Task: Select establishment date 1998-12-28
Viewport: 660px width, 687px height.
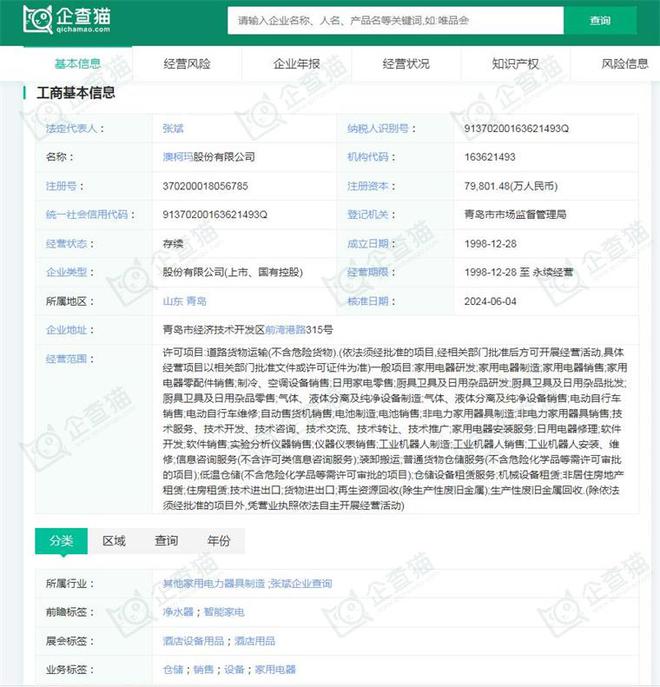Action: pyautogui.click(x=490, y=244)
